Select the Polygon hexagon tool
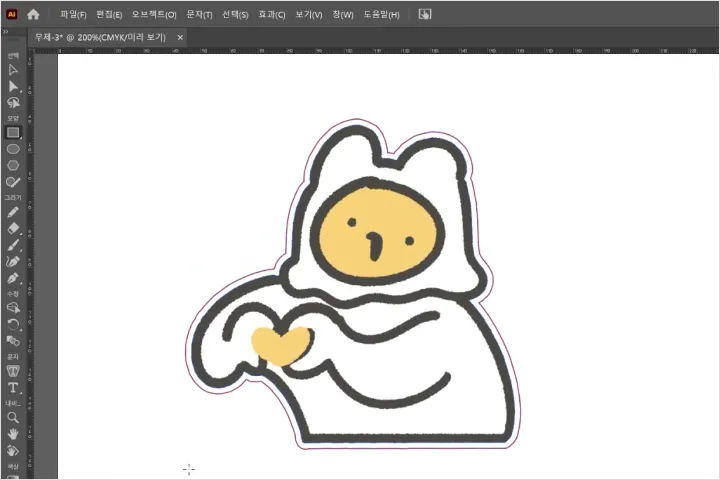This screenshot has height=480, width=720. point(13,165)
